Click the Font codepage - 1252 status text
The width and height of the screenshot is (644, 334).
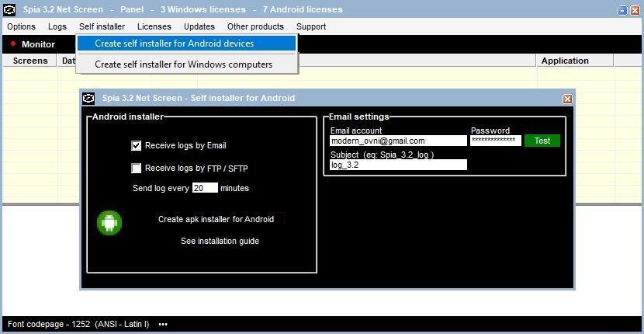[x=78, y=324]
